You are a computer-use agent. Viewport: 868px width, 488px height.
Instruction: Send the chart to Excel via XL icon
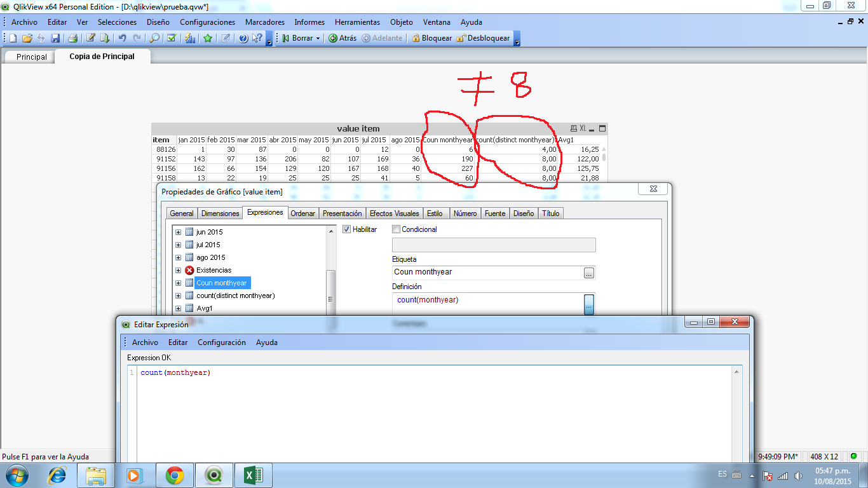(x=583, y=128)
